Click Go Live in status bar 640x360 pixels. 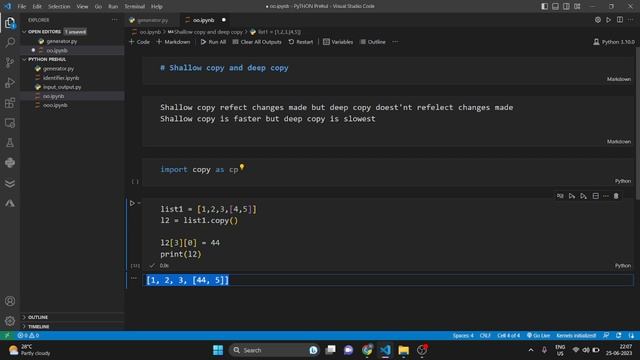tap(538, 335)
